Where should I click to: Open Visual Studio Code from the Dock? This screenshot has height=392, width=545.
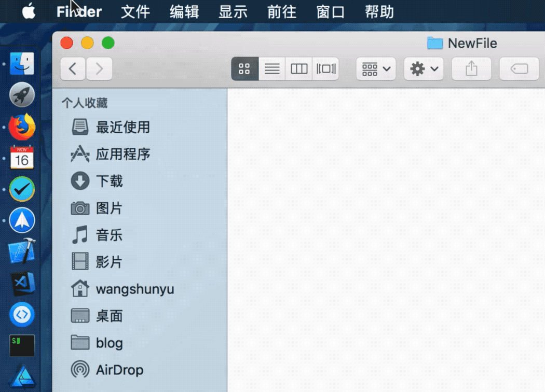(22, 283)
